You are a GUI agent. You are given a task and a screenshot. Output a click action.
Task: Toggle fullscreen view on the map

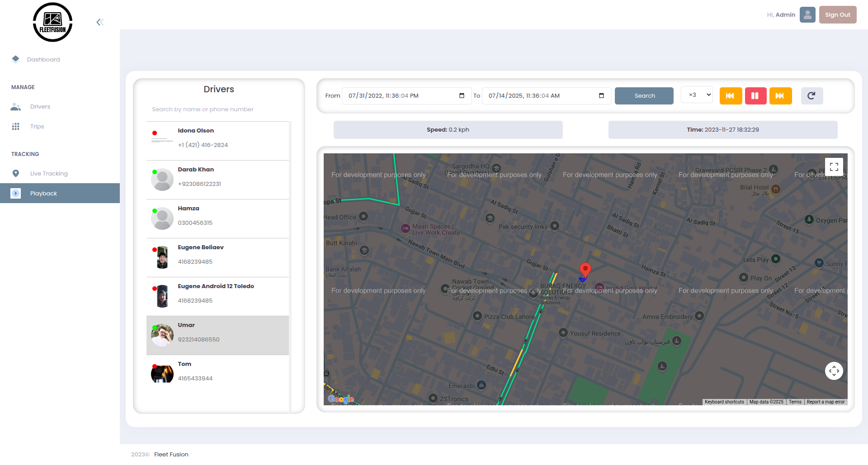point(835,166)
